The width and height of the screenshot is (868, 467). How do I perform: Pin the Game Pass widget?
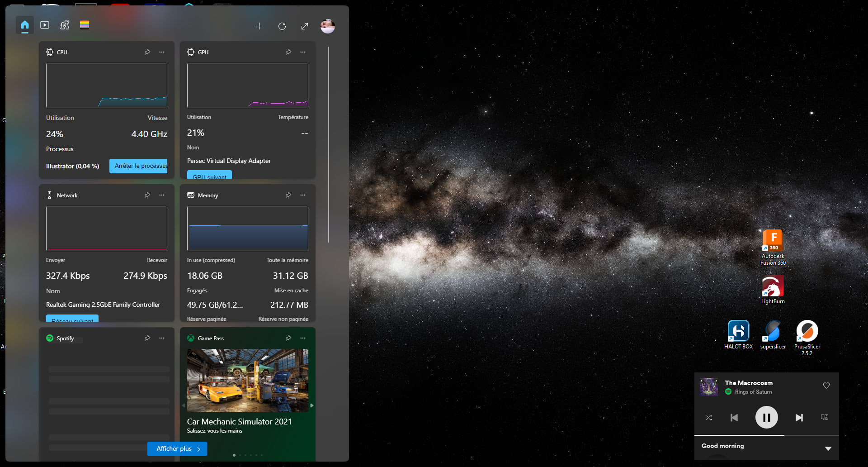(x=288, y=338)
